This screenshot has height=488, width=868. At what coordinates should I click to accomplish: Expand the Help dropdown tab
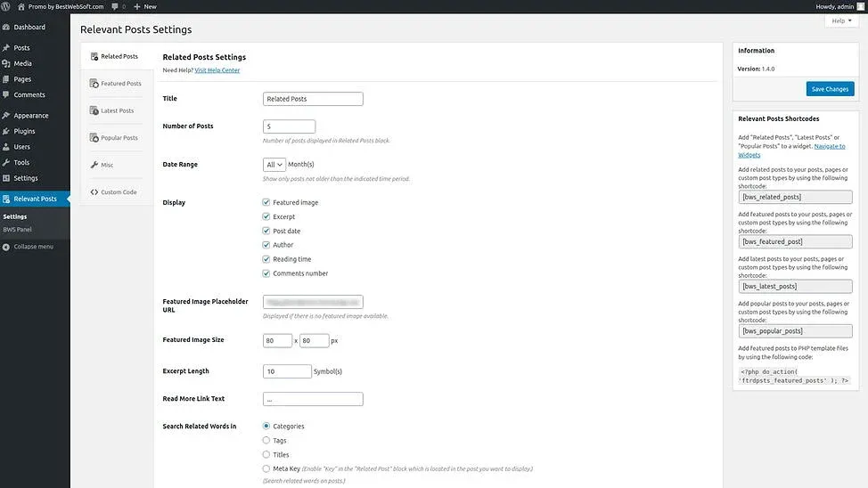841,21
